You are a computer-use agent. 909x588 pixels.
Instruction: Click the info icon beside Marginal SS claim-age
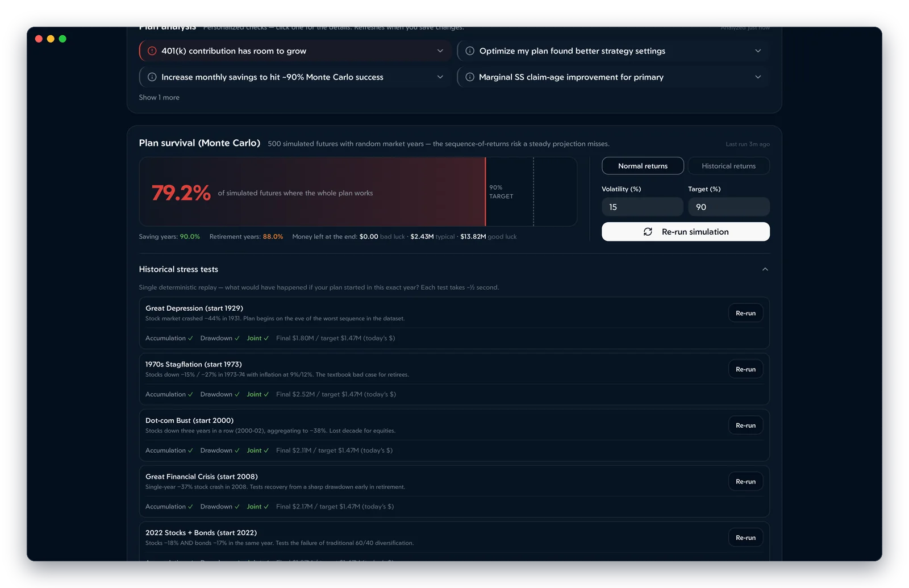pos(470,77)
